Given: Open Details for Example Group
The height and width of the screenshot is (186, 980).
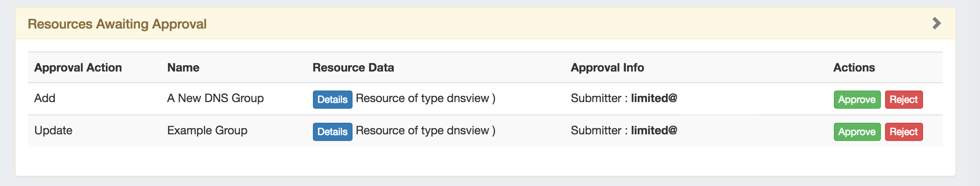Looking at the screenshot, I should point(332,132).
